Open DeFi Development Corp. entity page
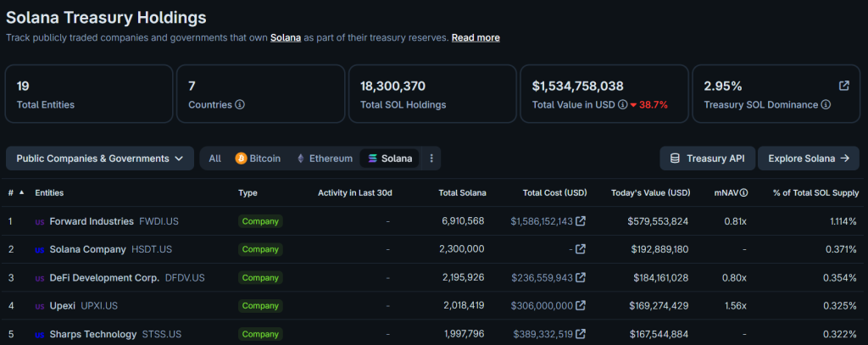 tap(104, 278)
